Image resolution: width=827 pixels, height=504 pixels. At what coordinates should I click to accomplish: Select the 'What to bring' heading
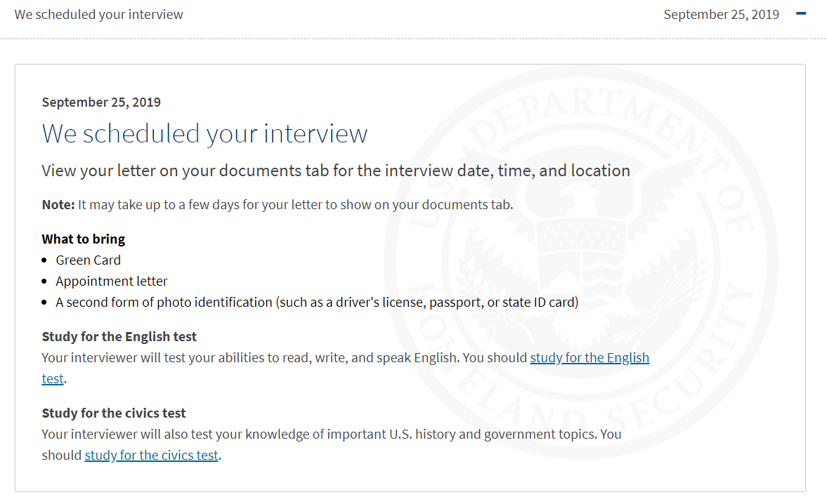point(84,239)
